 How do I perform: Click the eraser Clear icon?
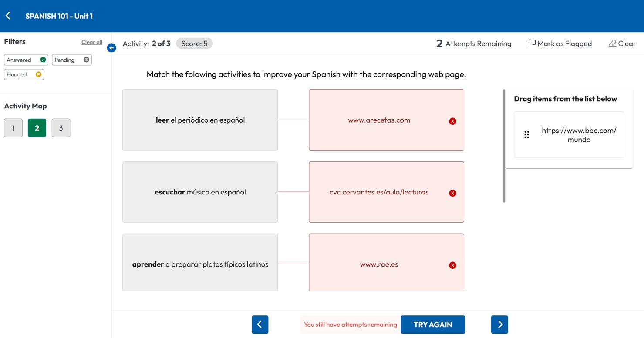pyautogui.click(x=613, y=44)
